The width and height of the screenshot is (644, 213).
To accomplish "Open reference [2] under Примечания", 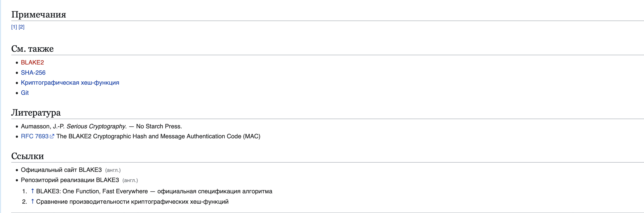I will [x=21, y=27].
